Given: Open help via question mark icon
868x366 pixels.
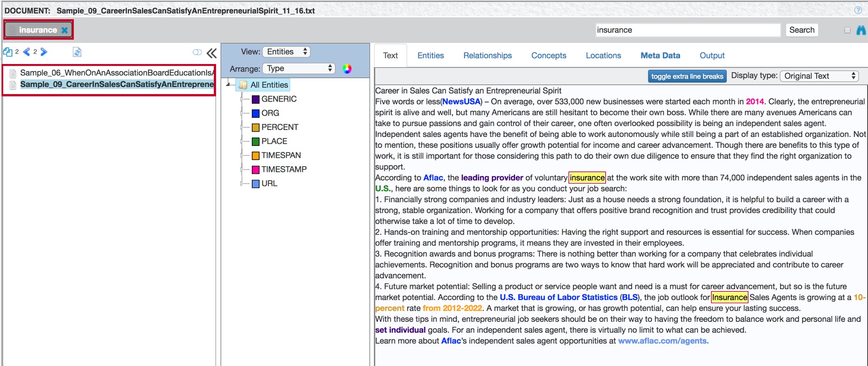Looking at the screenshot, I should coord(858,10).
